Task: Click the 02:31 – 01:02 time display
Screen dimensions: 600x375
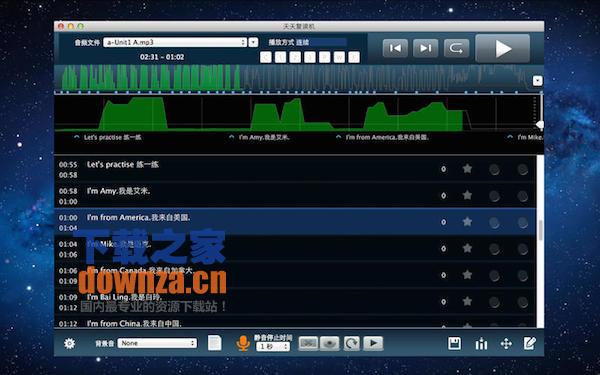Action: pos(162,57)
